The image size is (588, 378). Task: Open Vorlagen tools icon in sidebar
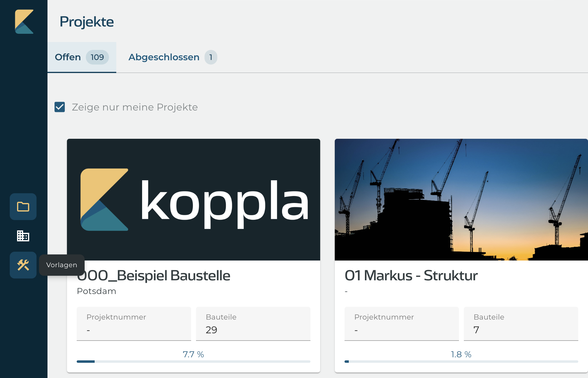23,265
